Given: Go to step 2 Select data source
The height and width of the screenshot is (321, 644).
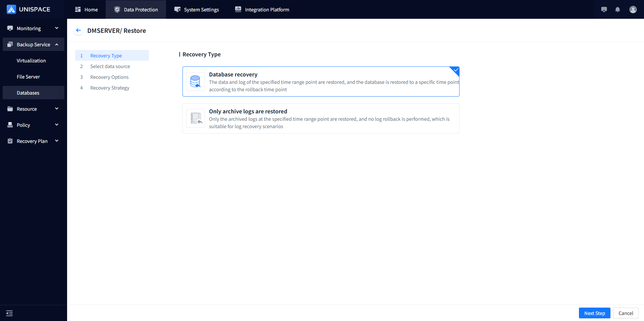Looking at the screenshot, I should click(112, 66).
